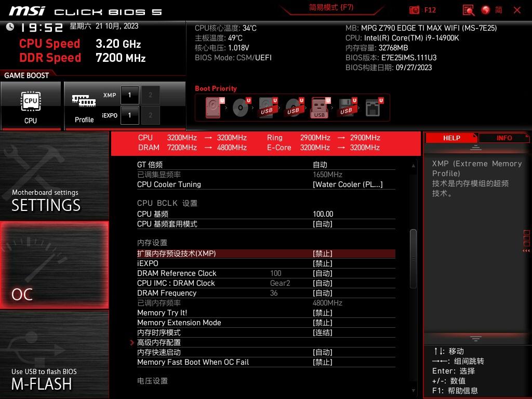Open DRAM Frequency value dropdown
This screenshot has width=532, height=399.
click(x=322, y=293)
